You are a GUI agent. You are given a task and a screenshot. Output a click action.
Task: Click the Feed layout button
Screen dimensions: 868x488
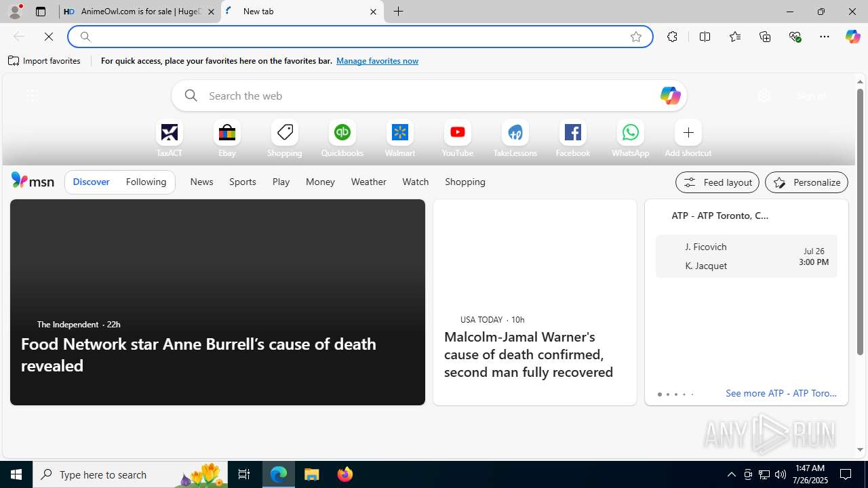(717, 182)
